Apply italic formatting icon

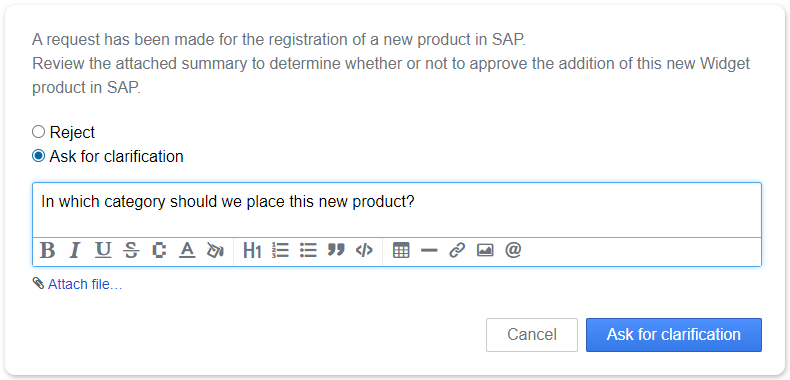tap(75, 250)
